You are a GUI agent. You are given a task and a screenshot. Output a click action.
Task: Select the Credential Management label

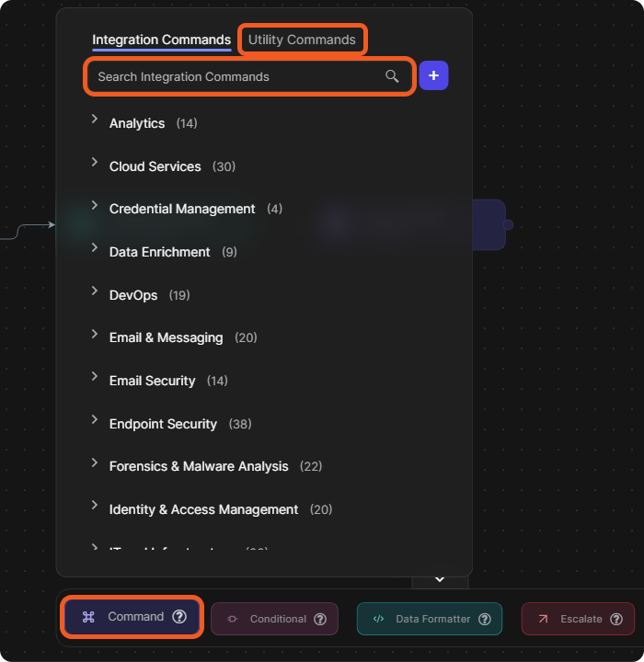[182, 209]
